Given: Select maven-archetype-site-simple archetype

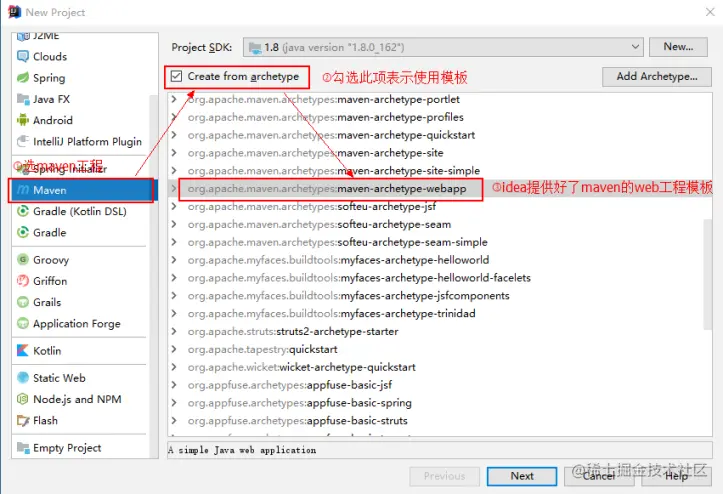Looking at the screenshot, I should click(334, 171).
